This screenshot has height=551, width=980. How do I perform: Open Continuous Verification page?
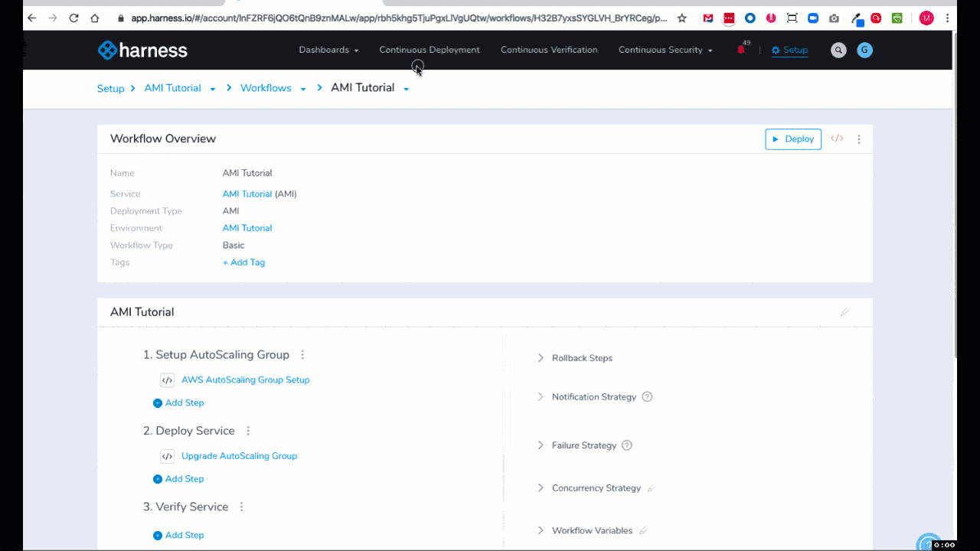tap(549, 50)
